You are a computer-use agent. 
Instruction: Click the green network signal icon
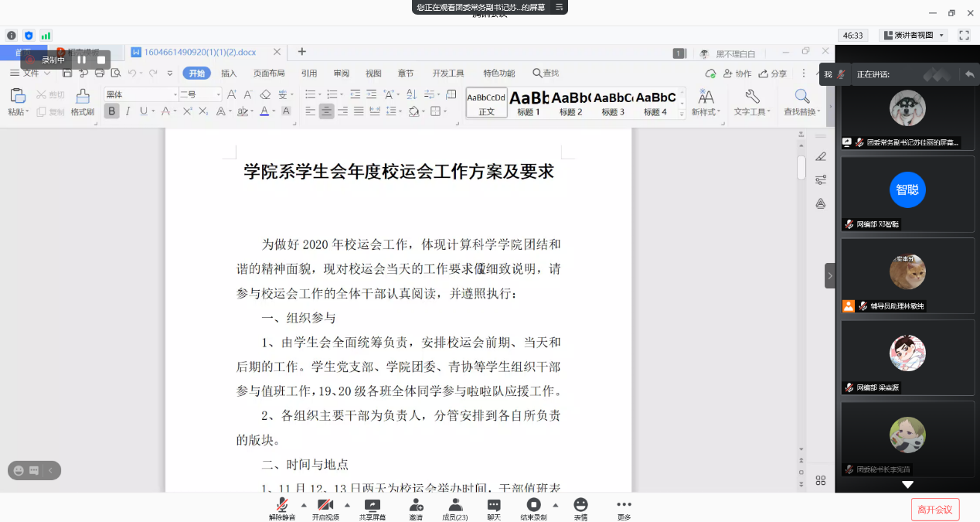(x=46, y=36)
